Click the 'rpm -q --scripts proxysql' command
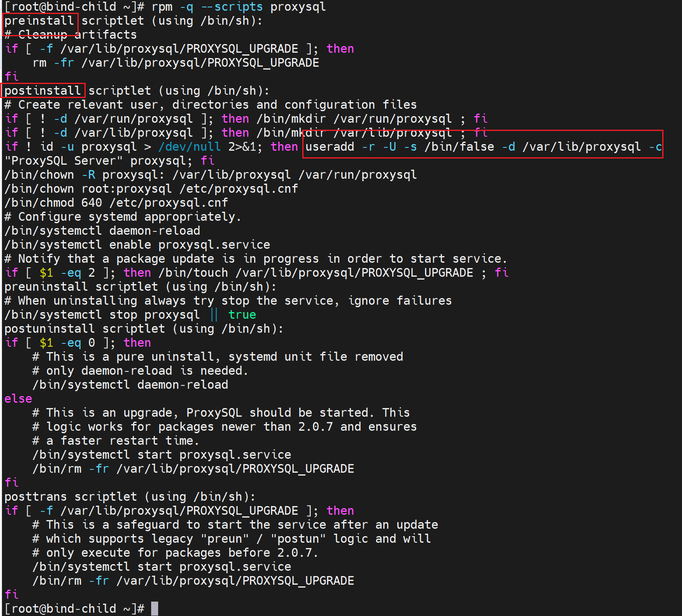The width and height of the screenshot is (682, 616). point(238,7)
